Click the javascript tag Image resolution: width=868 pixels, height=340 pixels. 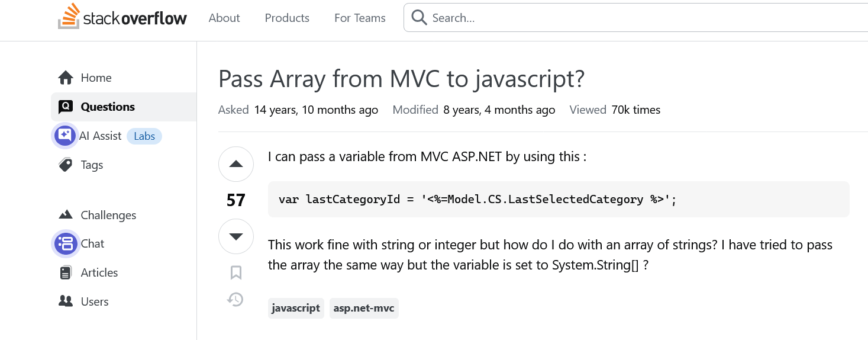[296, 308]
